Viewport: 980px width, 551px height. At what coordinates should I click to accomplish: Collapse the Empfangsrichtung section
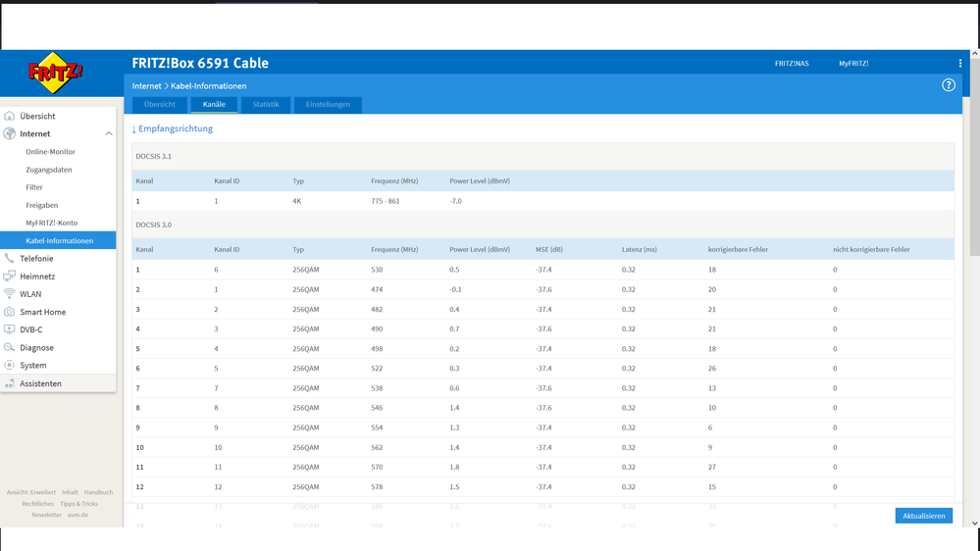click(x=173, y=128)
